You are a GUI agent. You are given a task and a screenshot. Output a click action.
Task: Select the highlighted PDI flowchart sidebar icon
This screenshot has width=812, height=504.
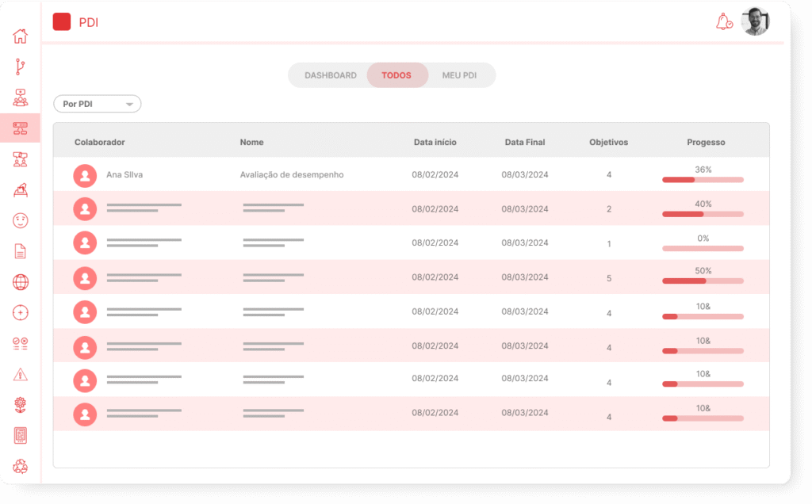click(x=20, y=128)
